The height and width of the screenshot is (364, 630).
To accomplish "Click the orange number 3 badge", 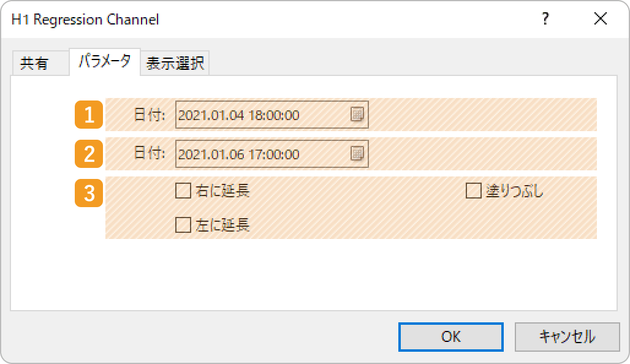I will pos(89,193).
